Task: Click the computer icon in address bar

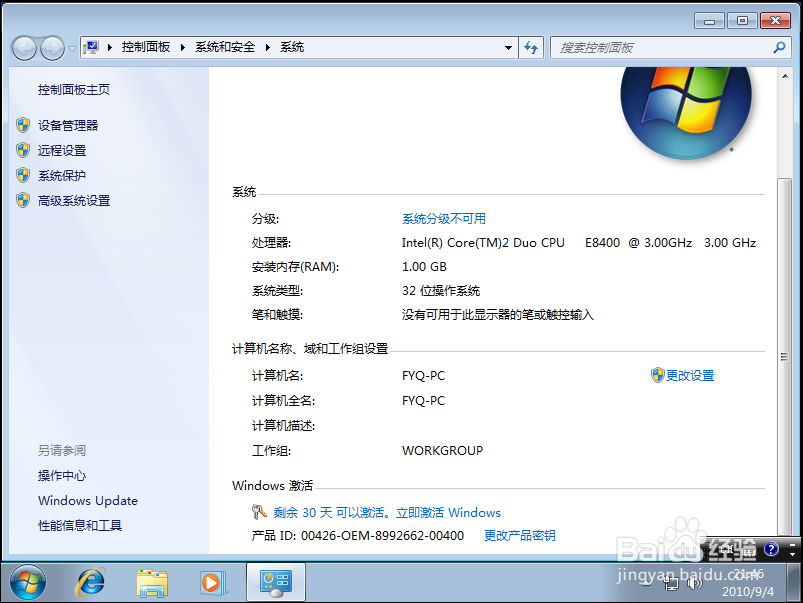Action: (92, 48)
